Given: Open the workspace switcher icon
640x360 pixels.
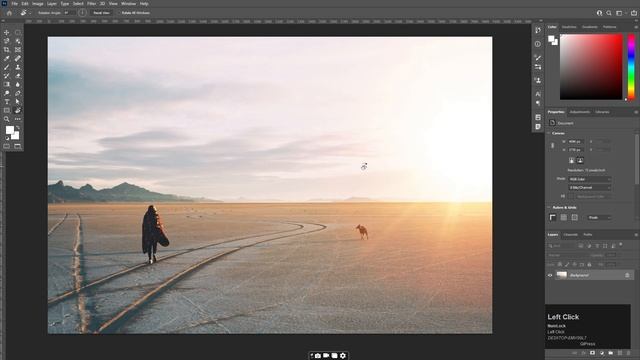Looking at the screenshot, I should coord(619,13).
